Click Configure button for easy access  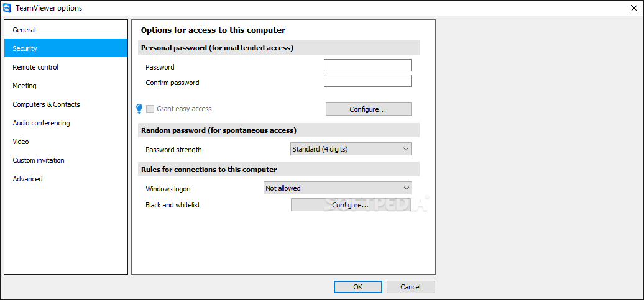click(369, 109)
